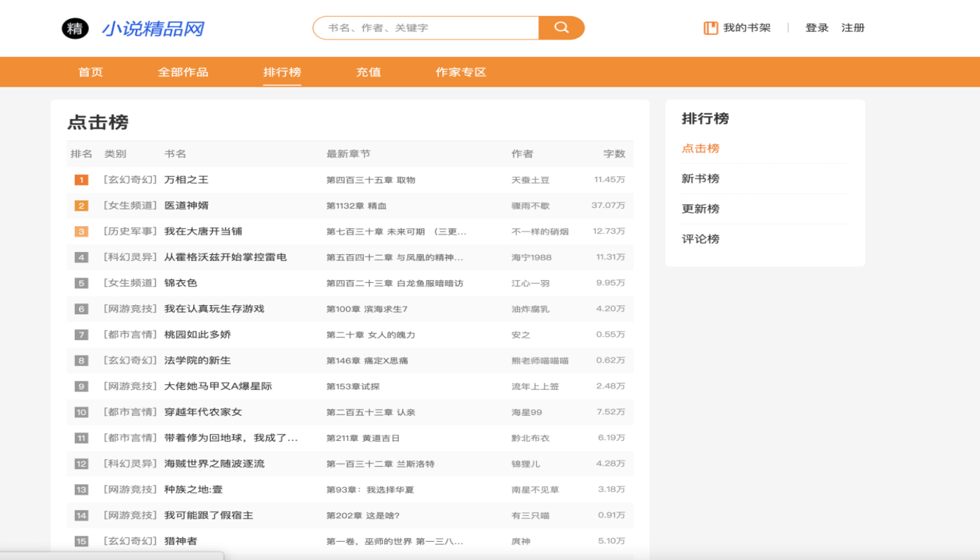Viewport: 980px width, 560px height.
Task: Click the rank 10 badge icon
Action: point(81,412)
